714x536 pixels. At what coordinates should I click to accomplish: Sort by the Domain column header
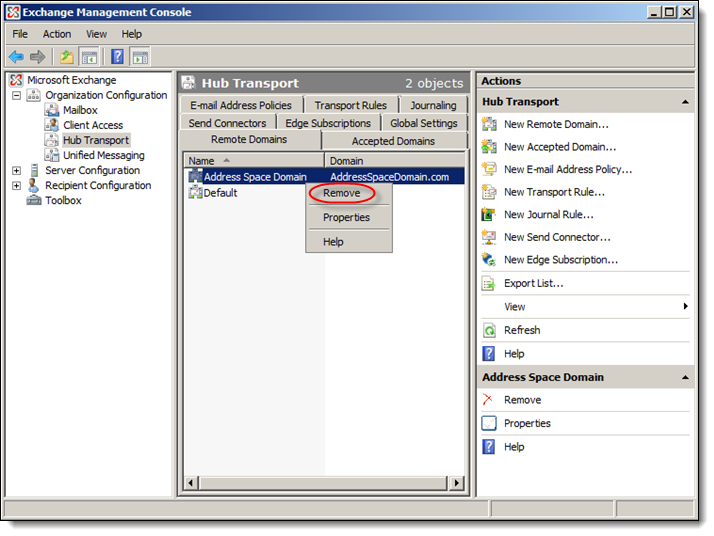[395, 161]
